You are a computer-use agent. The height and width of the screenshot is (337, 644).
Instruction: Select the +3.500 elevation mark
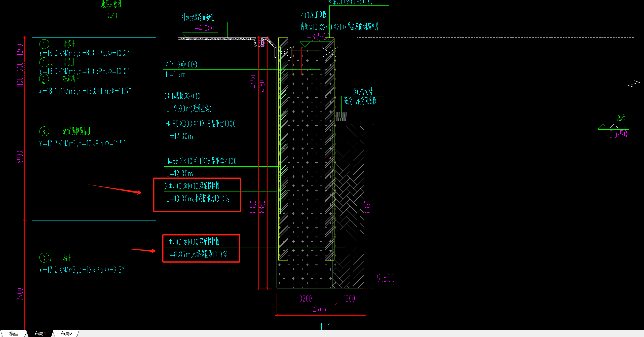pos(318,37)
